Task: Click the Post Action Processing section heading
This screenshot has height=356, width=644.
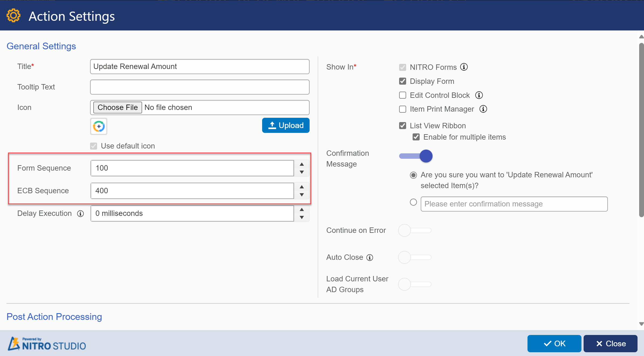Action: pyautogui.click(x=54, y=317)
